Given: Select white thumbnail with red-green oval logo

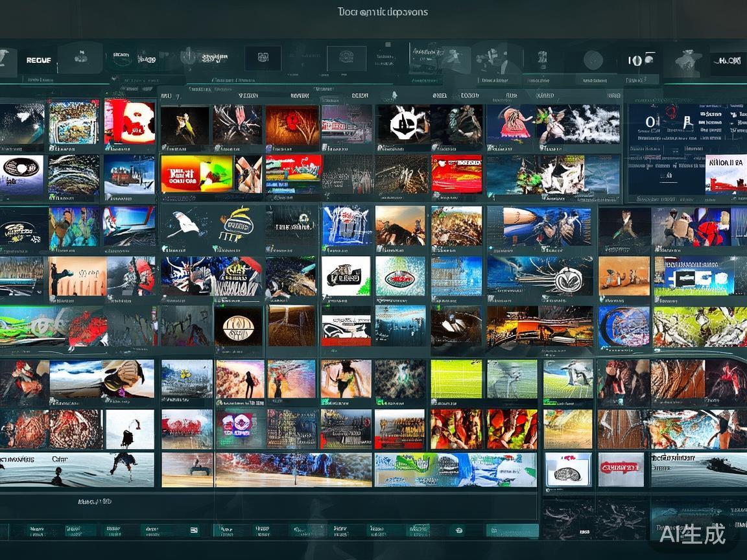Looking at the screenshot, I should [x=400, y=276].
